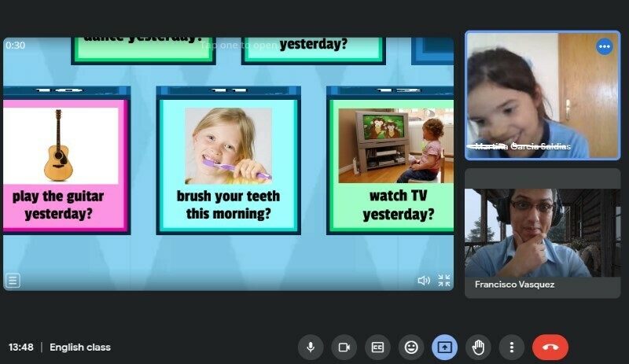
Task: Toggle closed captions with the CC button
Action: 377,347
